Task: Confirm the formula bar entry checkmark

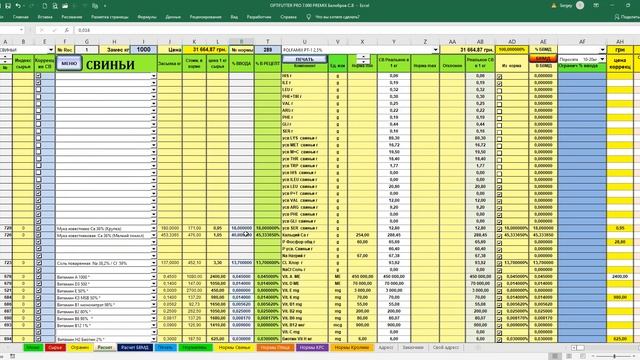Action: [x=54, y=30]
